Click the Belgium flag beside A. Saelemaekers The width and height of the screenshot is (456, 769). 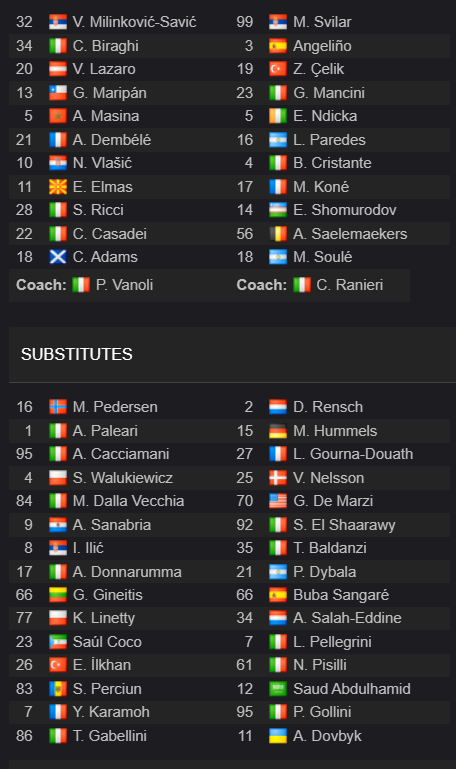[x=278, y=234]
